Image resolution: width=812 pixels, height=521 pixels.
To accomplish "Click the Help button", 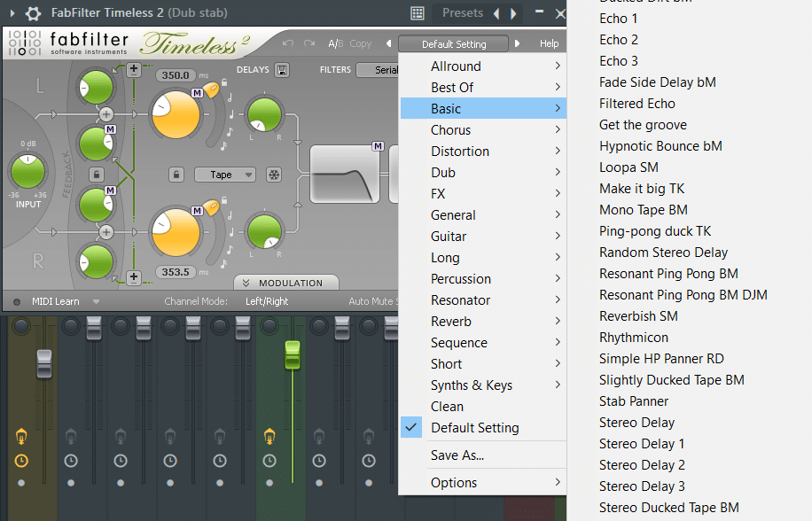I will (x=549, y=44).
